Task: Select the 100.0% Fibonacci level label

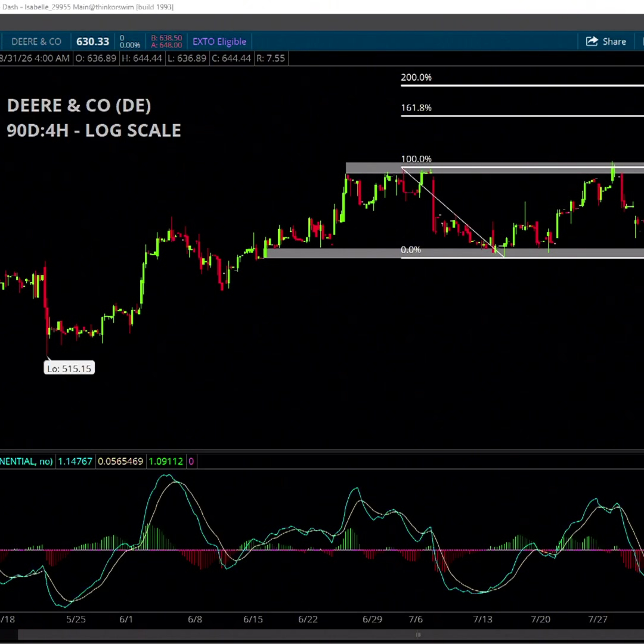Action: [416, 159]
